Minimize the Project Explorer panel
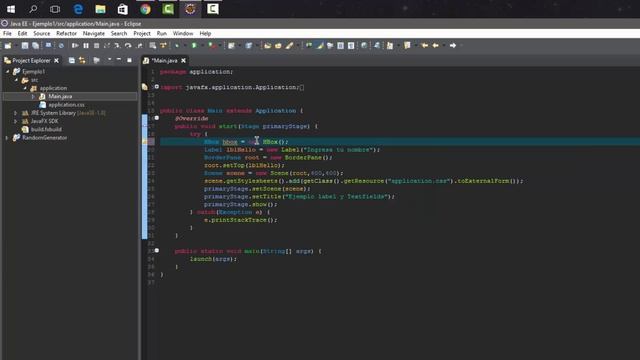 (119, 60)
